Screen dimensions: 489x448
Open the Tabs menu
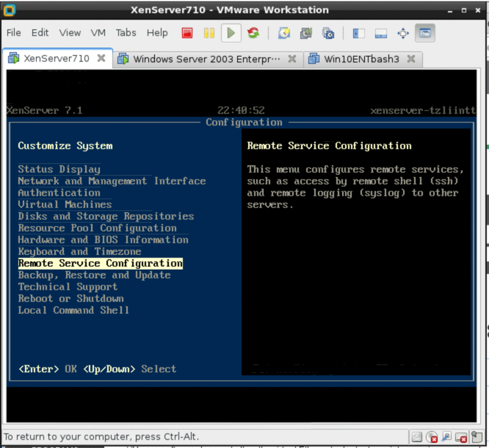click(126, 33)
